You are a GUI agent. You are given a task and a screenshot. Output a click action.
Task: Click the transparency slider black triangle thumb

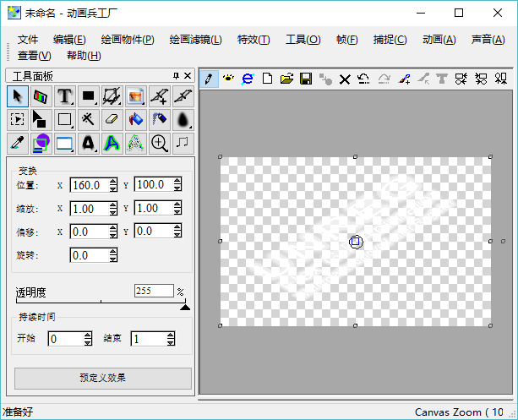click(185, 308)
